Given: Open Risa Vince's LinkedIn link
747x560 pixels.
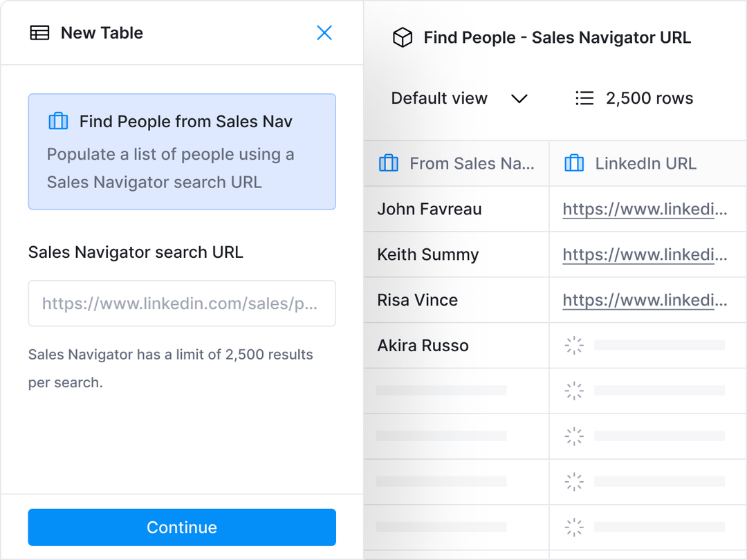Looking at the screenshot, I should (x=645, y=300).
